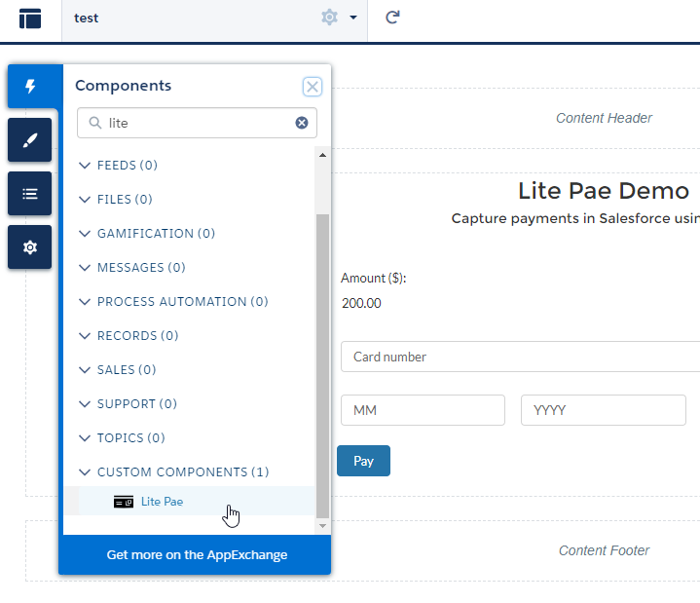Collapse the SUPPORT (0) section

pyautogui.click(x=129, y=404)
